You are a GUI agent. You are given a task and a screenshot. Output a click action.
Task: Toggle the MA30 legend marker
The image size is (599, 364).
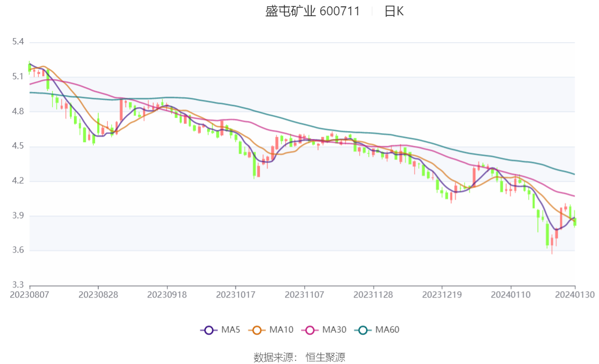tap(310, 330)
